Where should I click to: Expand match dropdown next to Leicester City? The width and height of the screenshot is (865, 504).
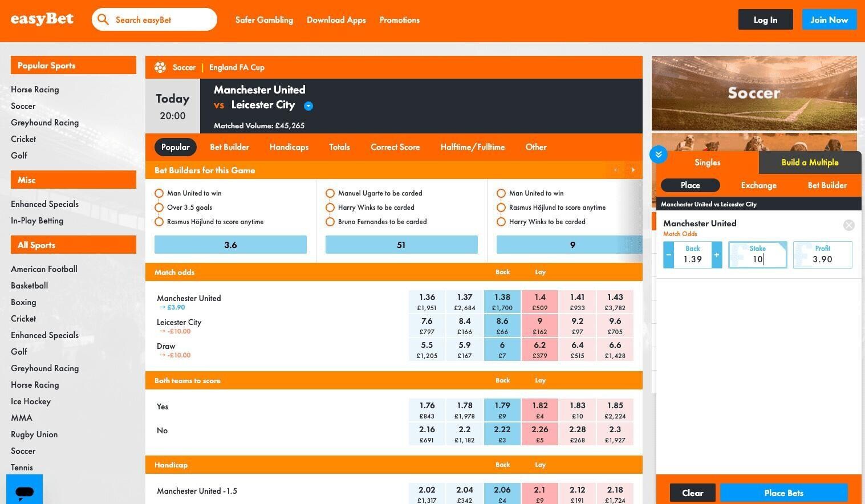(308, 105)
